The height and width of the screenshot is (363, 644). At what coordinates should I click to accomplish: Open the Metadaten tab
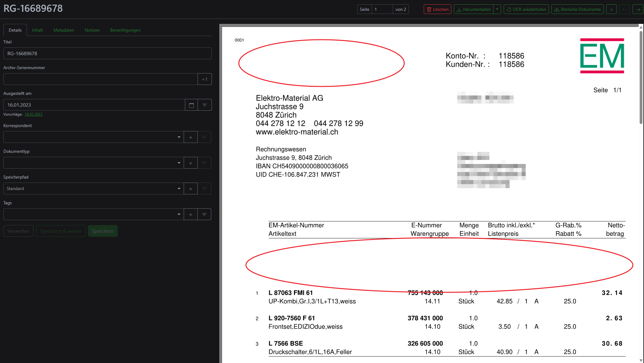coord(64,30)
